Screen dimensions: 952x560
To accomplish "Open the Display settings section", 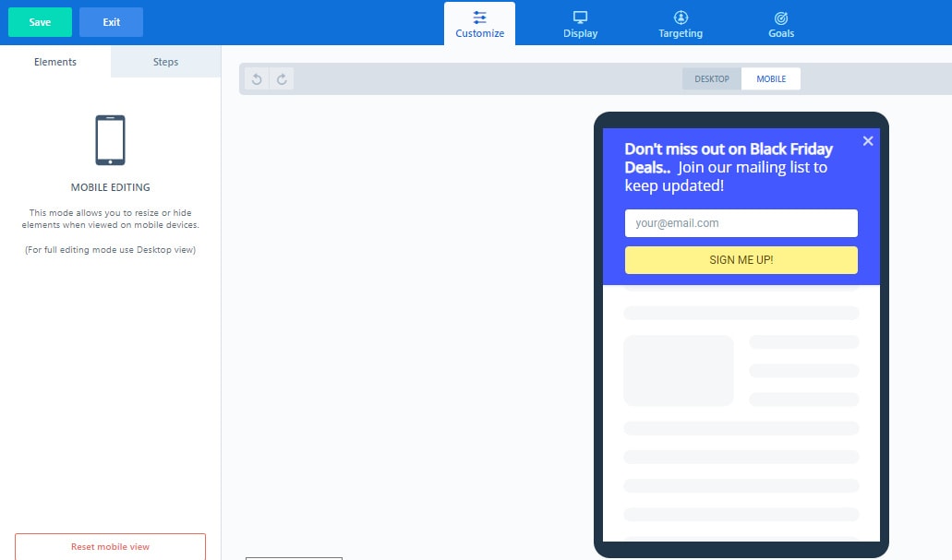I will pyautogui.click(x=579, y=23).
